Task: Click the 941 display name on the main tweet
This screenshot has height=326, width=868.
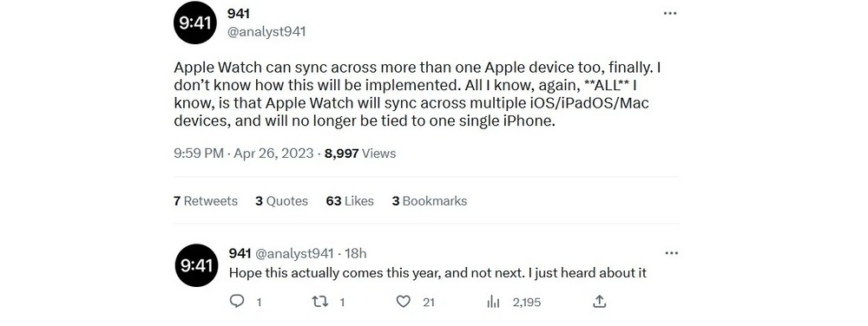Action: click(239, 14)
